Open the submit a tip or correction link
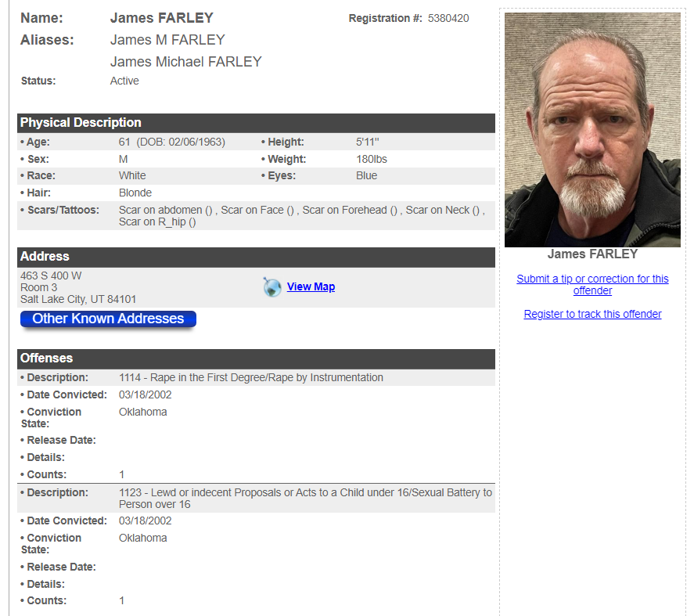 [x=592, y=284]
